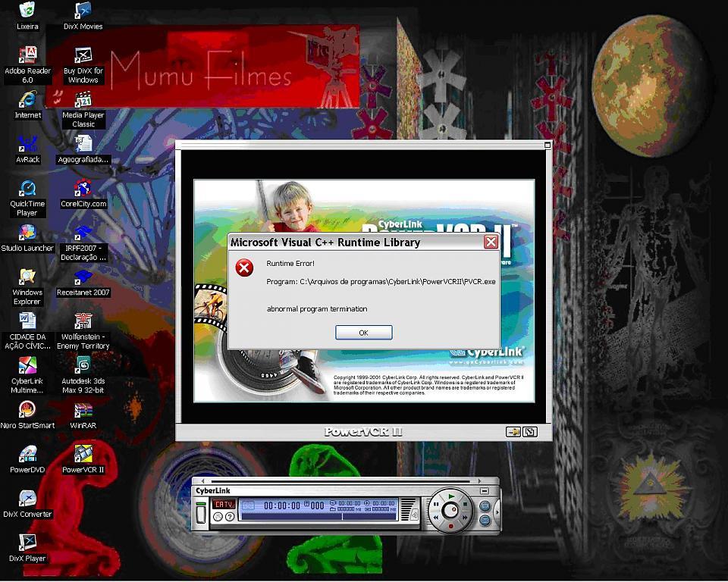Click the round button left of the help icon
The width and height of the screenshot is (728, 582).
pos(218,517)
